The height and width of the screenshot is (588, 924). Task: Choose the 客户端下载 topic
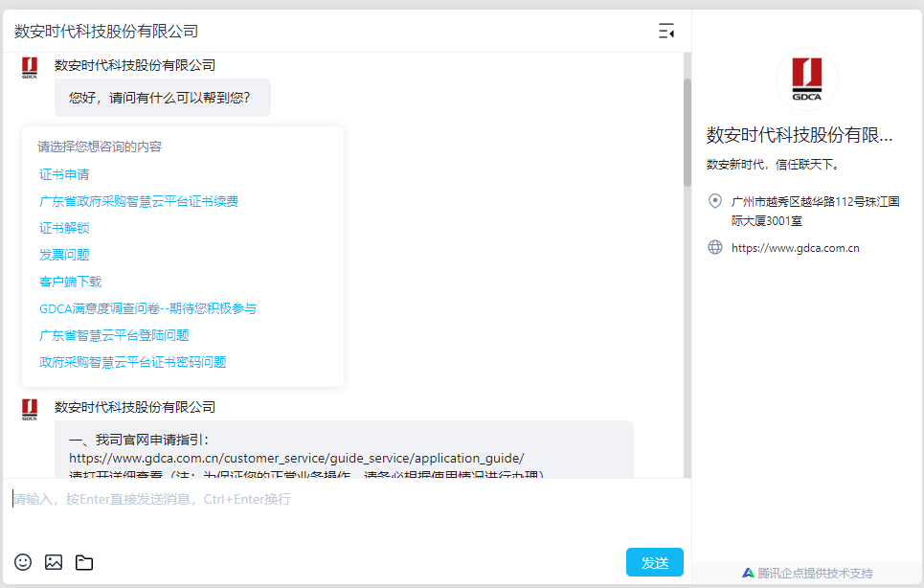tap(70, 282)
